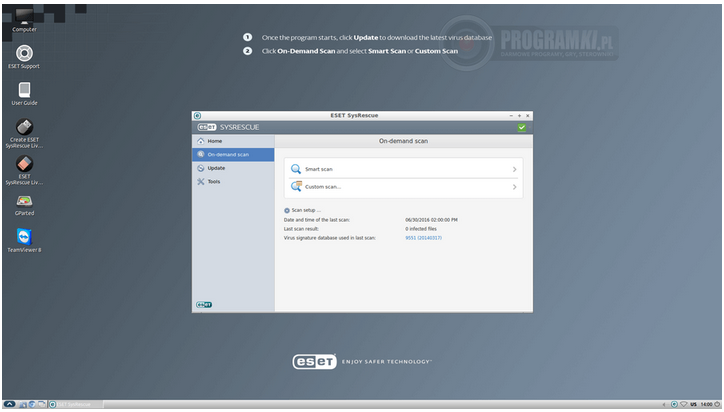Open the network tray icon
This screenshot has height=412, width=724.
tap(684, 405)
